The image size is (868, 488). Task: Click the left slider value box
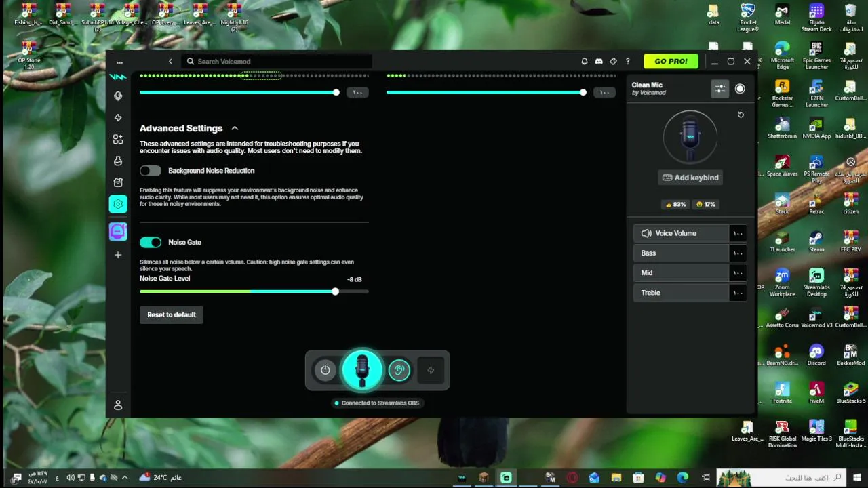click(x=357, y=92)
